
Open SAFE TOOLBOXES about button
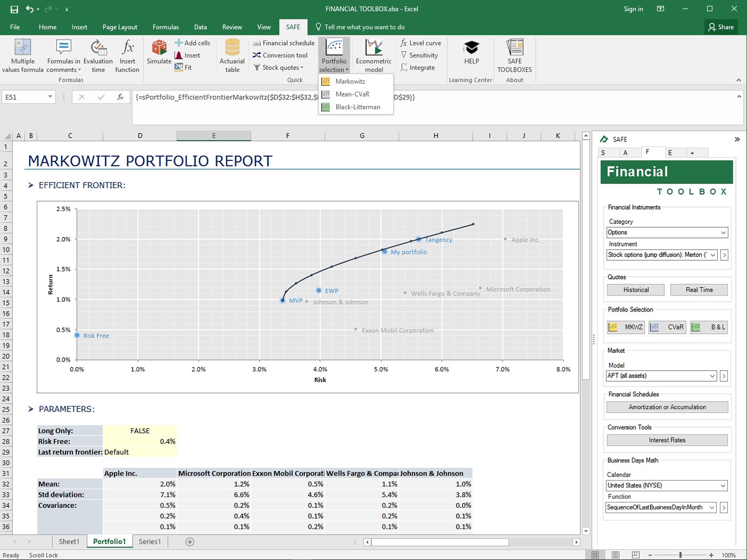[x=514, y=56]
